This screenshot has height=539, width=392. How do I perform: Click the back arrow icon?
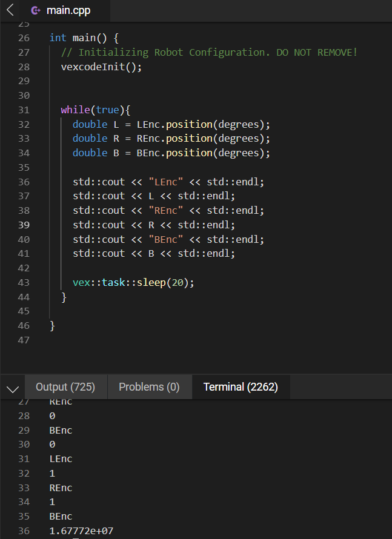(x=10, y=10)
